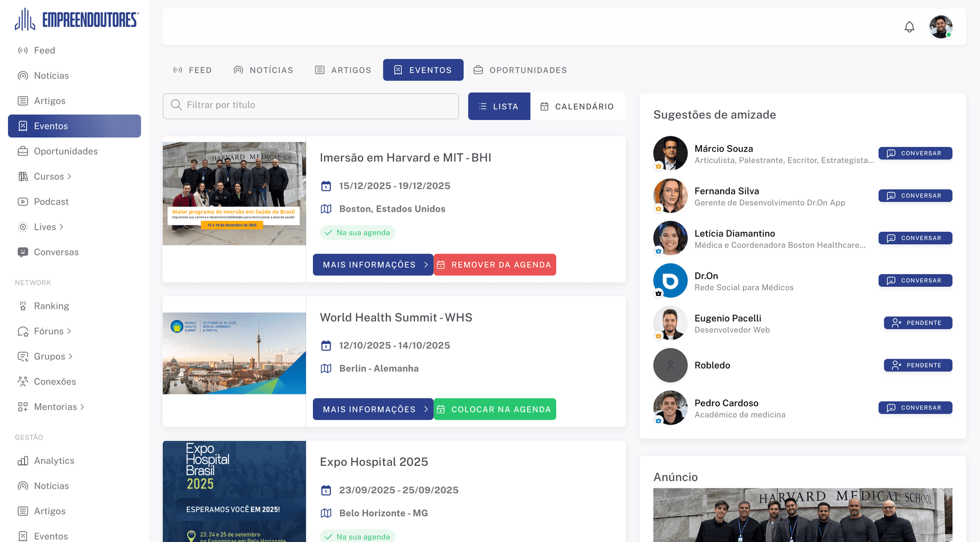Image resolution: width=980 pixels, height=542 pixels.
Task: Open Analytics under Gestão
Action: tap(54, 460)
